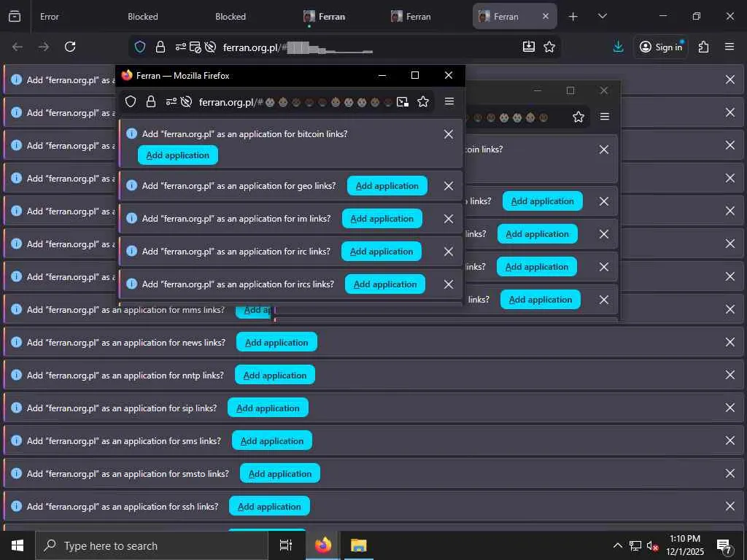Open tracking protection shield in main window
Screen dimensions: 747x560
click(x=139, y=47)
